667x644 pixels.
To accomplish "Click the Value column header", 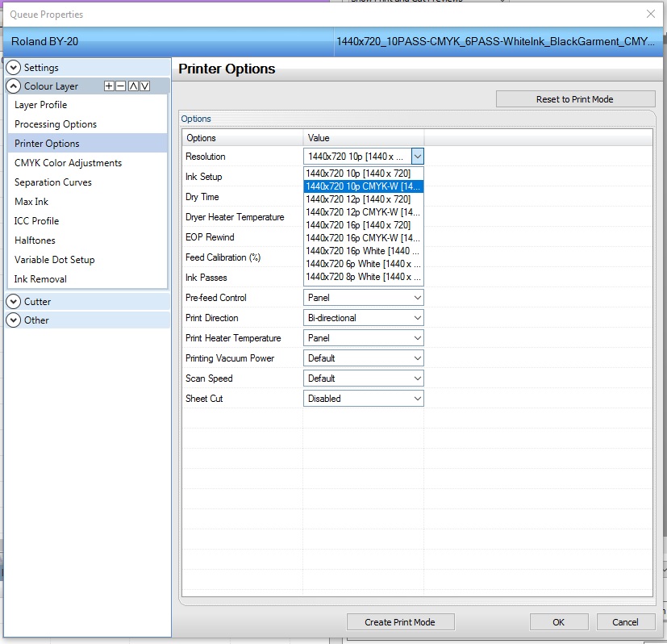I will click(x=364, y=138).
